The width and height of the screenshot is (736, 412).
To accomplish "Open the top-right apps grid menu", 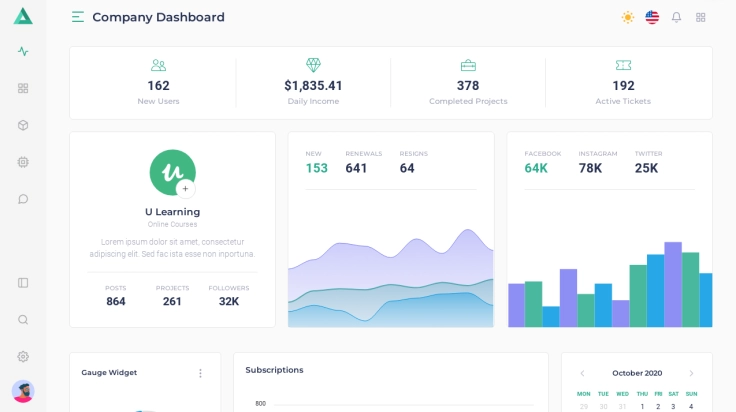I will [701, 17].
